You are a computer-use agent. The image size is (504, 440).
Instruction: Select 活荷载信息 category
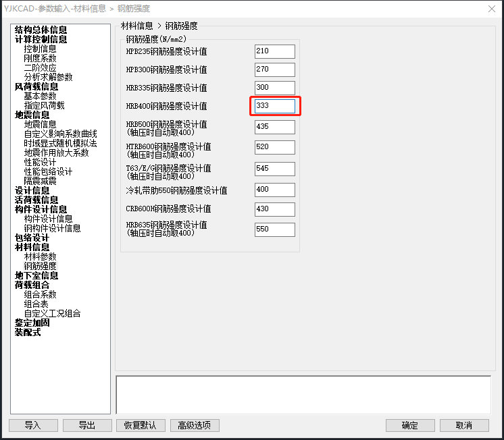click(36, 200)
